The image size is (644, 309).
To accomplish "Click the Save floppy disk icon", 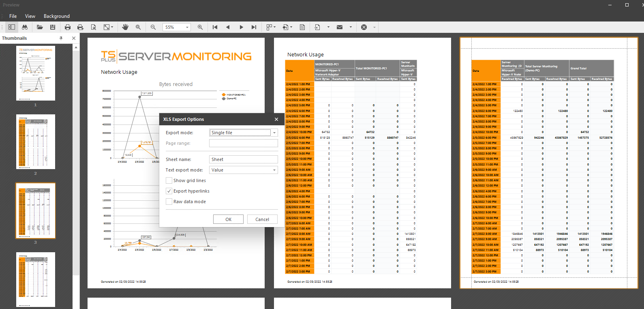I will coord(53,27).
